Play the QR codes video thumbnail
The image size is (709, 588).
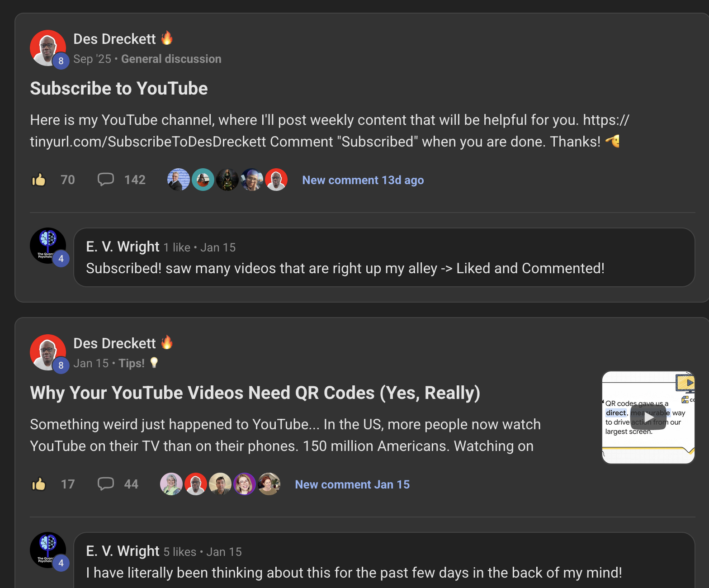(648, 417)
